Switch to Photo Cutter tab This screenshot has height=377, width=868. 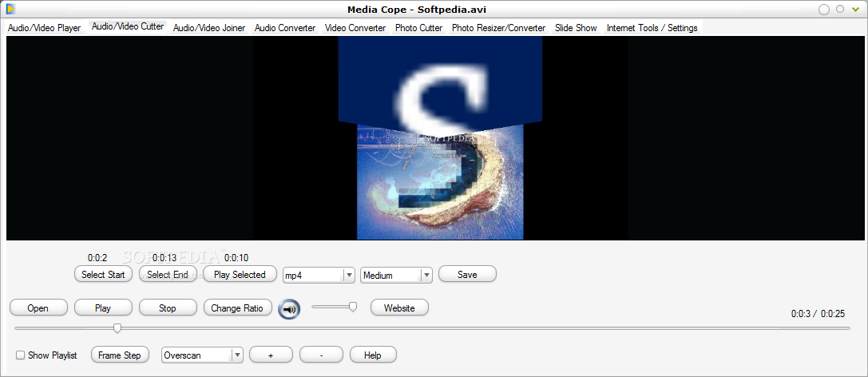419,28
